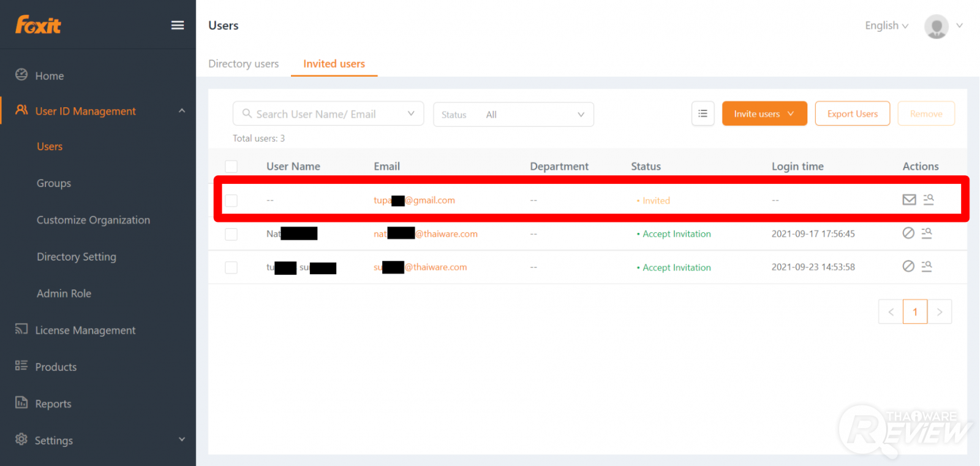Click the Home dashboard icon

pos(21,75)
